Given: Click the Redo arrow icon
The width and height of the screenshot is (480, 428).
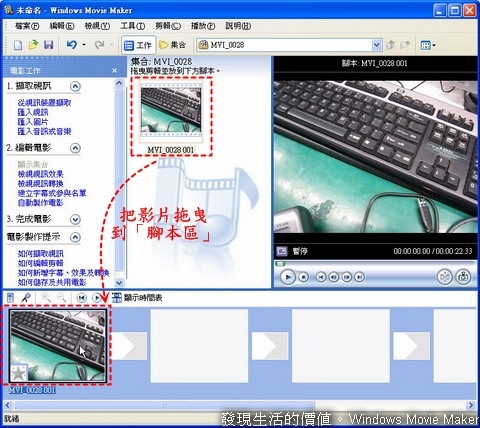Looking at the screenshot, I should tap(99, 45).
